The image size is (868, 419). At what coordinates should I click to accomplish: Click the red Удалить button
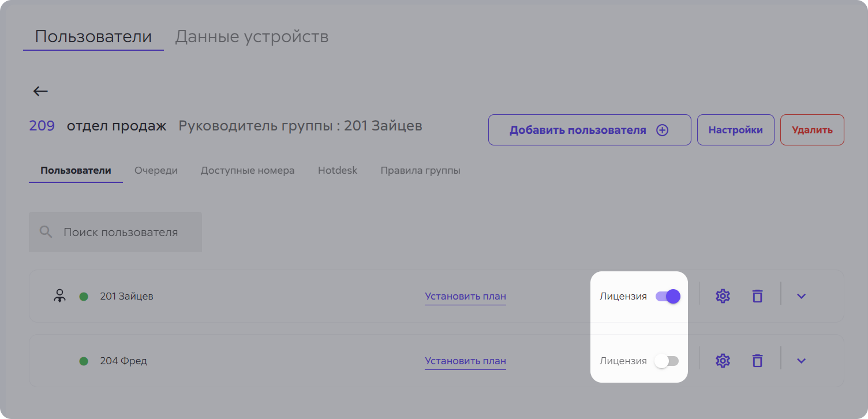coord(811,130)
